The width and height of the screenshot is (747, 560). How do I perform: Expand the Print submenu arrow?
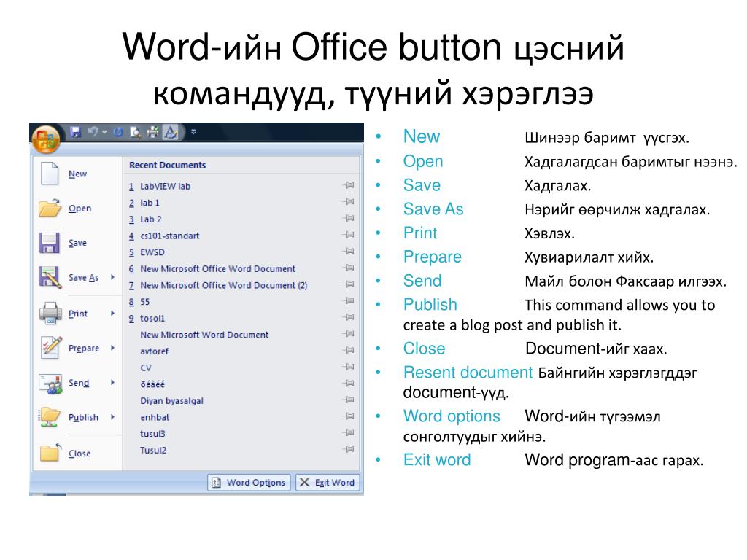(x=112, y=314)
